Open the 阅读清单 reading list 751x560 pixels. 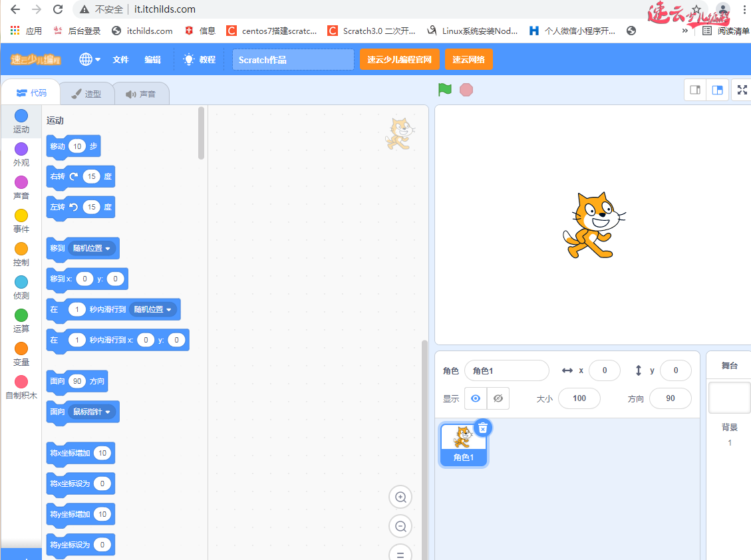coord(726,31)
